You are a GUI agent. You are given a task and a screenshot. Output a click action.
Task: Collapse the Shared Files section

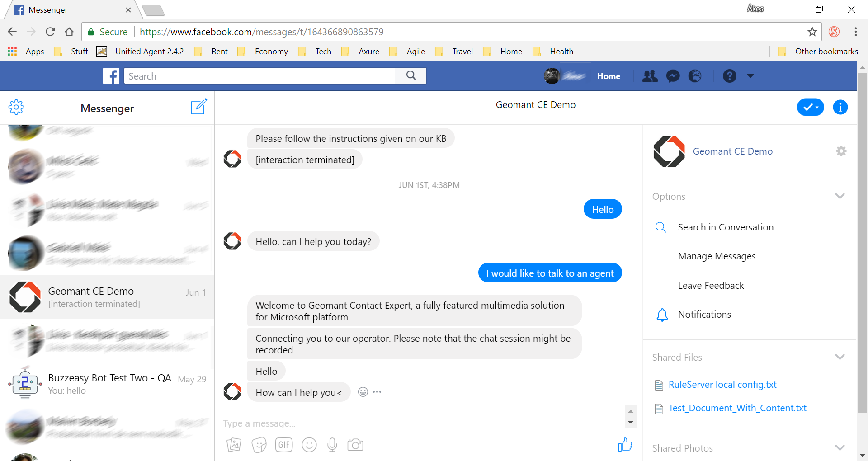coord(840,357)
